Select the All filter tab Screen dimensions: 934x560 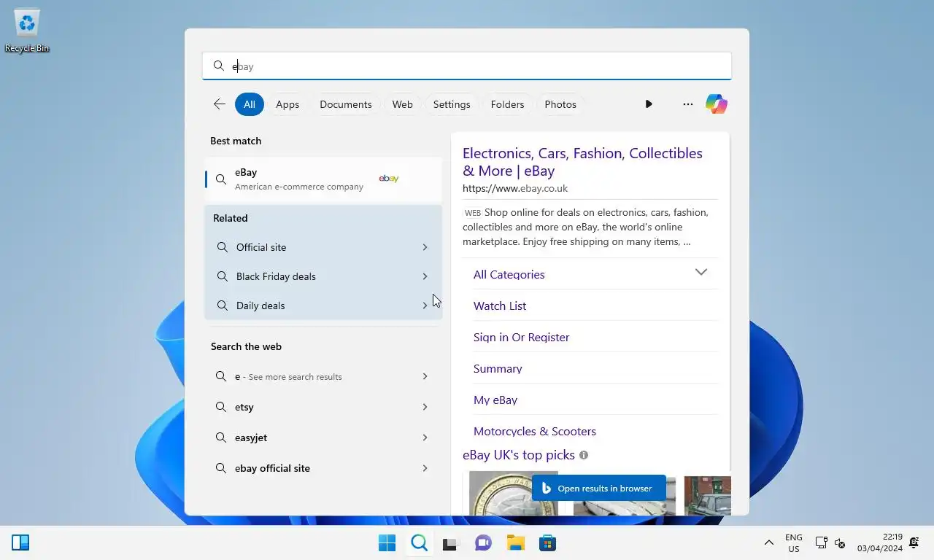tap(250, 104)
